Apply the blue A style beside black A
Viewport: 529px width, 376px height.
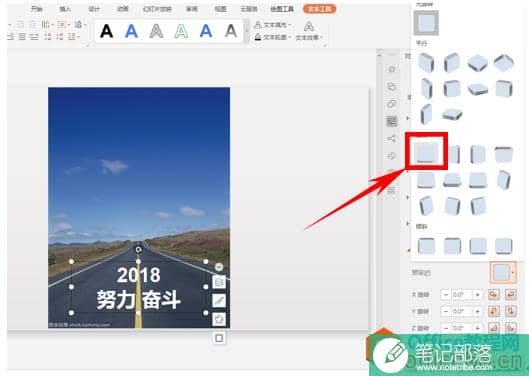[131, 31]
